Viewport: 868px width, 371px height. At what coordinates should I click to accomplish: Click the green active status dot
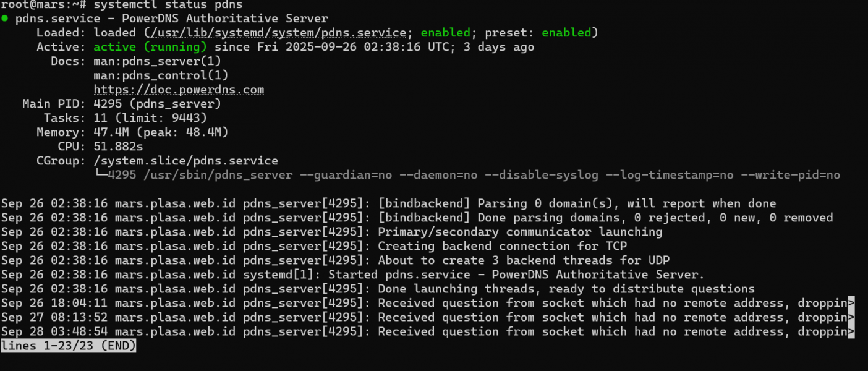coord(5,19)
